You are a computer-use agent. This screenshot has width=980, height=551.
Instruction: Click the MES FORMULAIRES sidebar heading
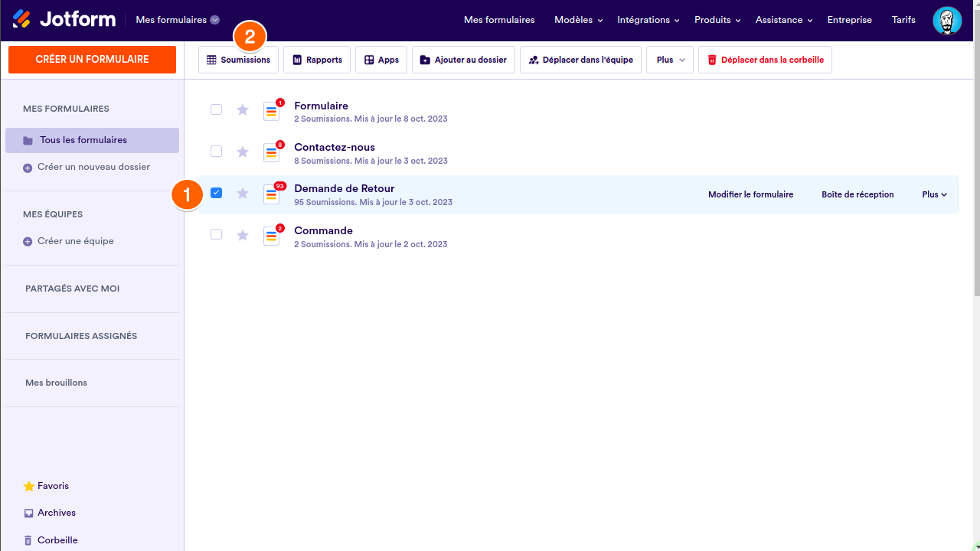[66, 109]
